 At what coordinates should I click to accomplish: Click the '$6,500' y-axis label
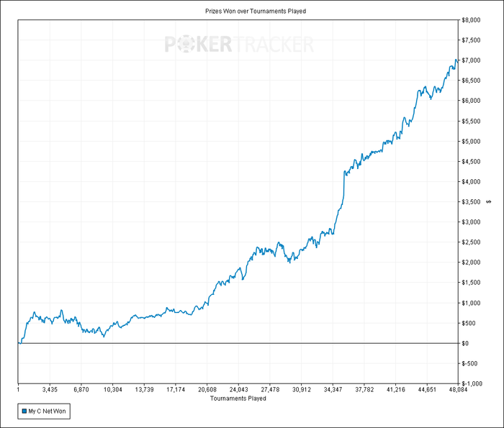pyautogui.click(x=471, y=81)
